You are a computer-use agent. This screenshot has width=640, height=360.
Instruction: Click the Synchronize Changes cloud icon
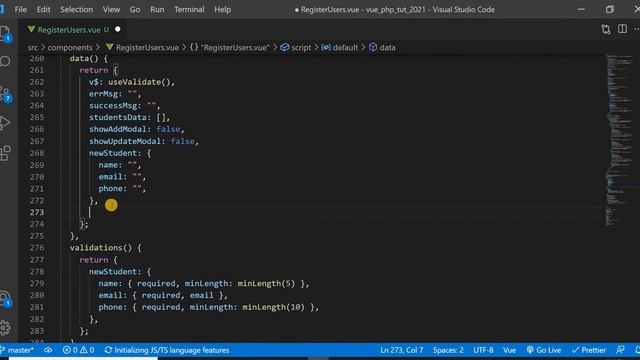48,350
